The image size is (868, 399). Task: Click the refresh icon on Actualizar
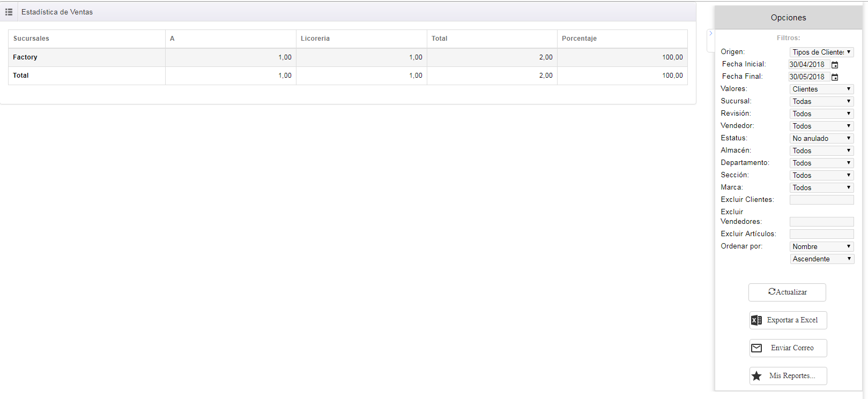click(771, 292)
